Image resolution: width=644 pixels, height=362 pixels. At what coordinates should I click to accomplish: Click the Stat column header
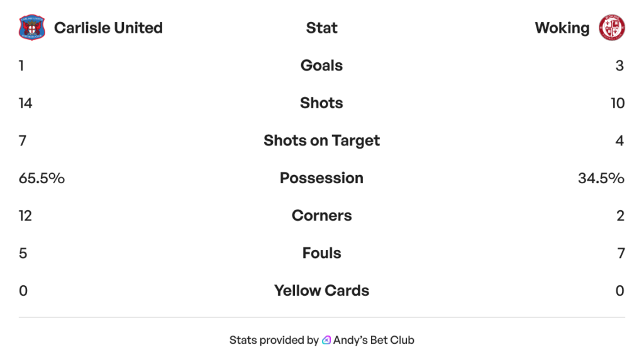pos(321,28)
